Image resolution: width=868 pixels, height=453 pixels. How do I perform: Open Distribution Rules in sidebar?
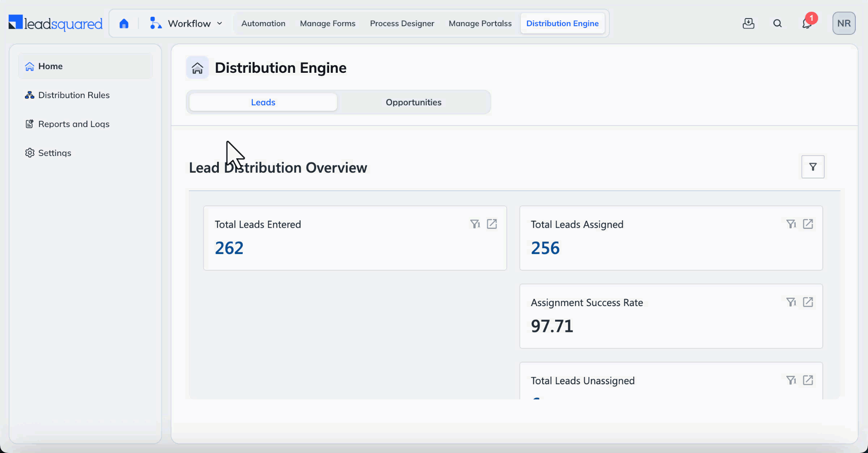click(x=74, y=95)
